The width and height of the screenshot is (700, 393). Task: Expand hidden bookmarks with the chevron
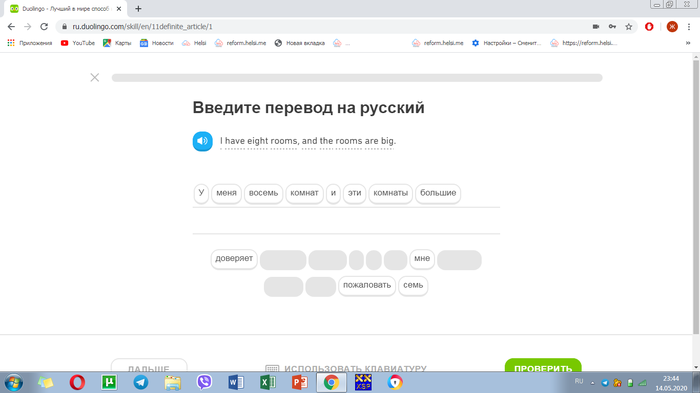(x=688, y=43)
